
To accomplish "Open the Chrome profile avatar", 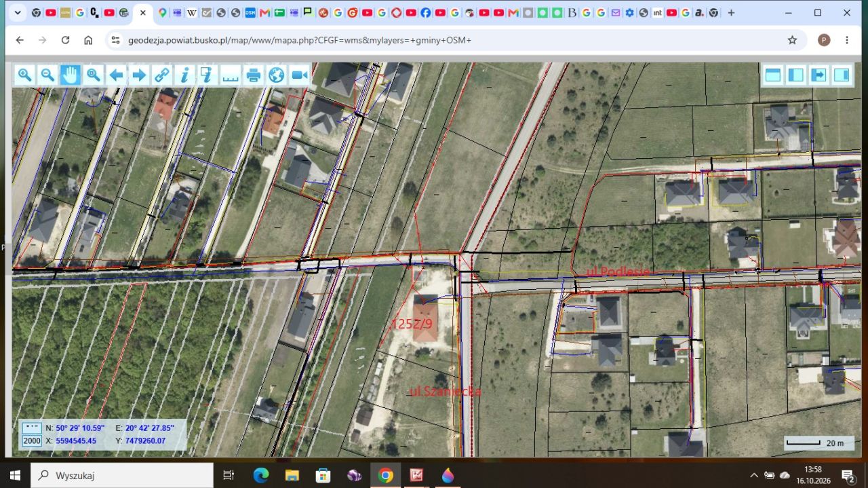I will [x=824, y=40].
